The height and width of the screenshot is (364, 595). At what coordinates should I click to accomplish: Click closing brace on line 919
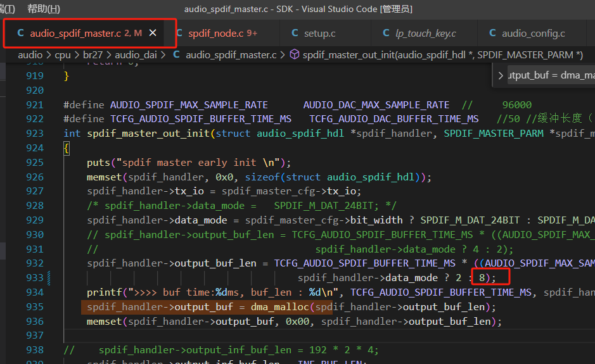[67, 76]
